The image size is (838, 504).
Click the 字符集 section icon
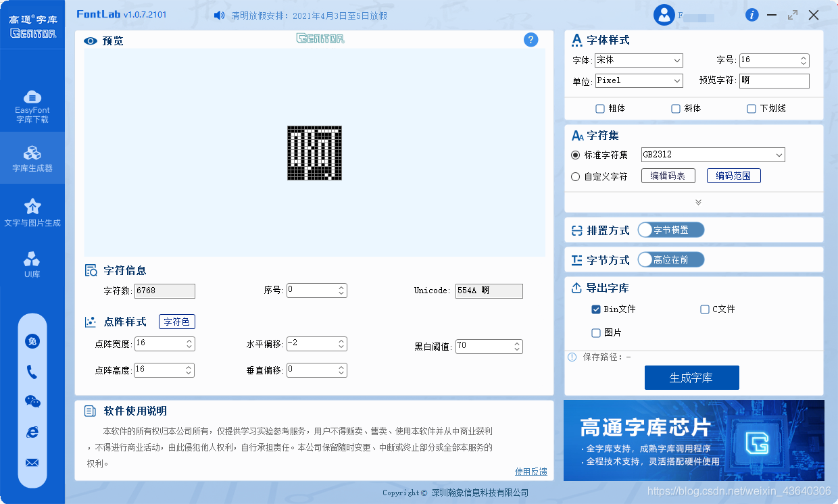coord(577,135)
